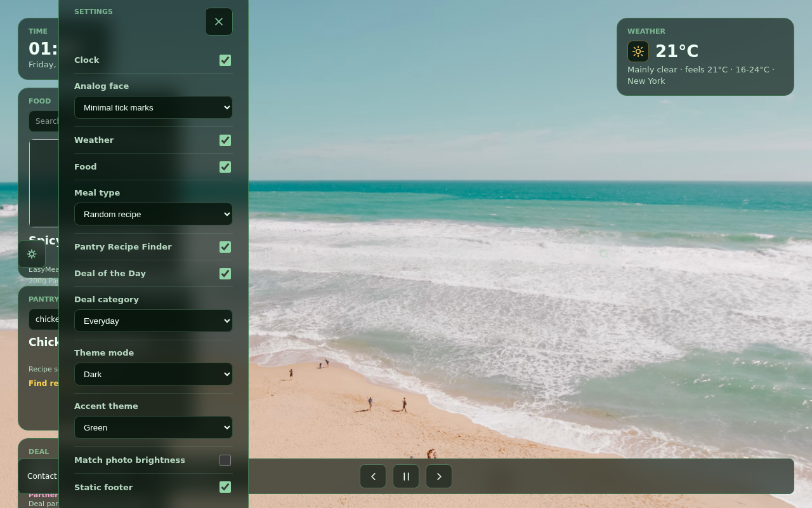Open the Contact footer link
This screenshot has width=812, height=508.
[x=42, y=476]
